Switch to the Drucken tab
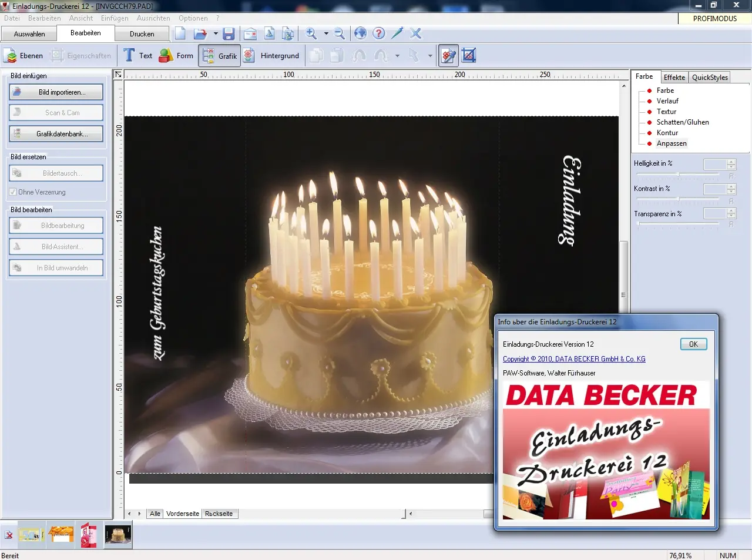Image resolution: width=752 pixels, height=560 pixels. [142, 34]
